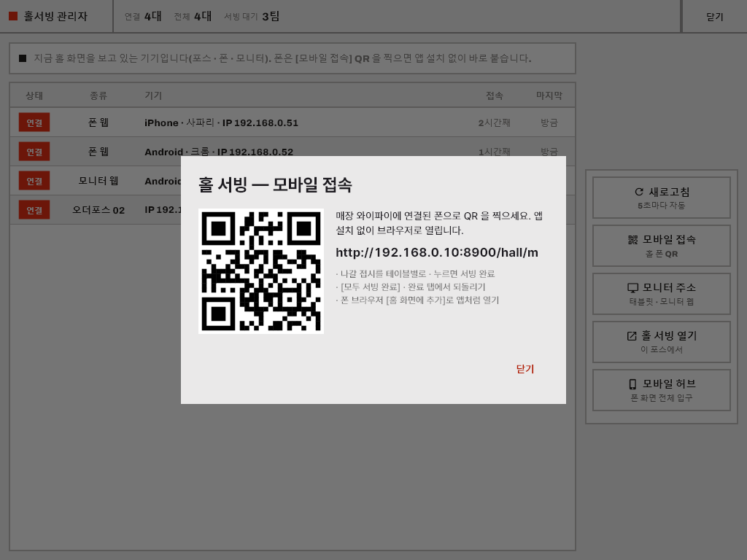Click 연결 badge on the iPhone row
This screenshot has width=747, height=560.
click(34, 122)
